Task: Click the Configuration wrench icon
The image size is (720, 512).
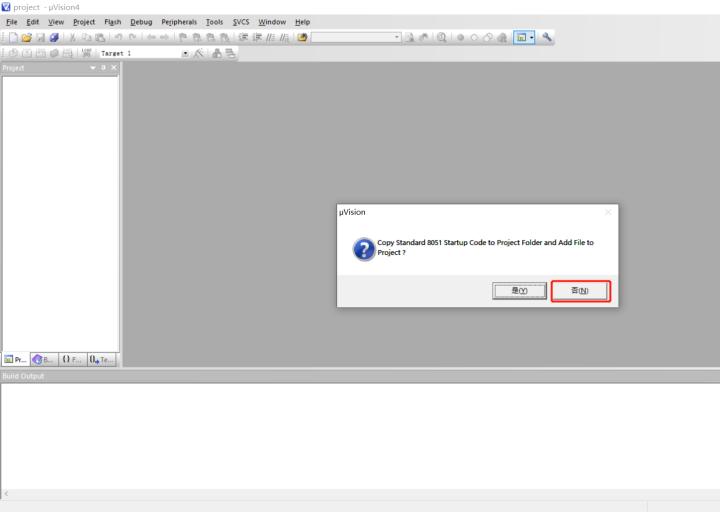Action: tap(546, 38)
